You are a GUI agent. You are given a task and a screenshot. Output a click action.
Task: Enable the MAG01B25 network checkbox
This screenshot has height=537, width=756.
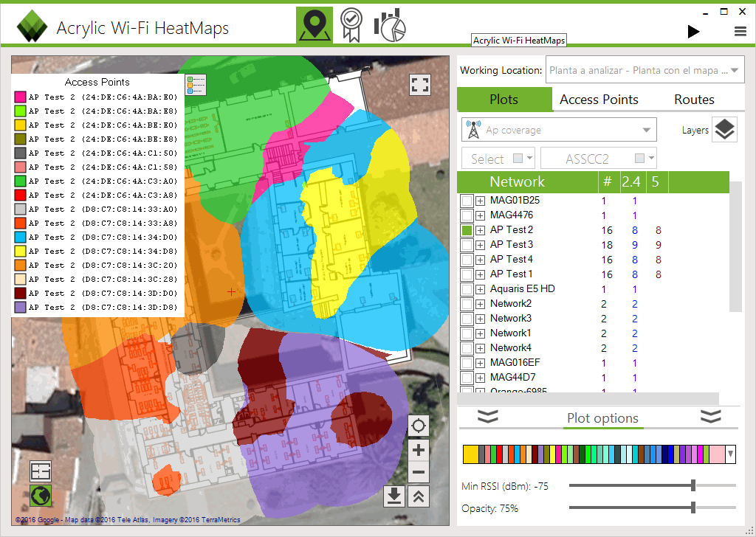coord(467,201)
